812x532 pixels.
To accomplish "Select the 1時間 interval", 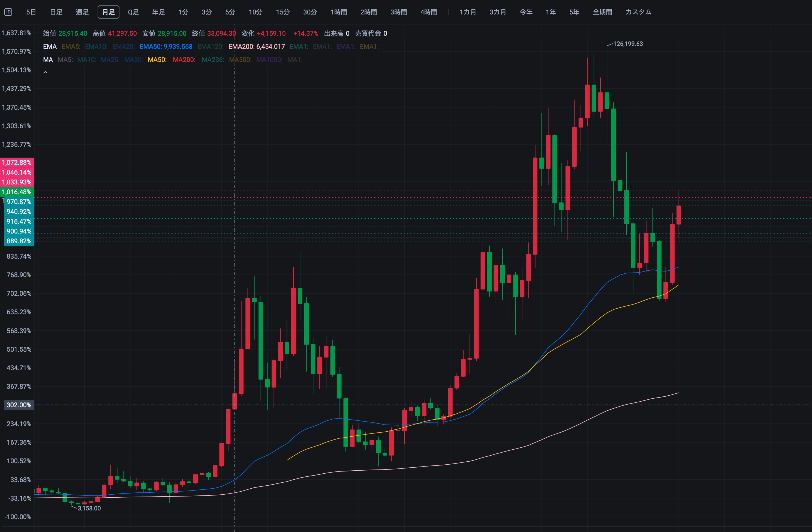I will [x=339, y=12].
